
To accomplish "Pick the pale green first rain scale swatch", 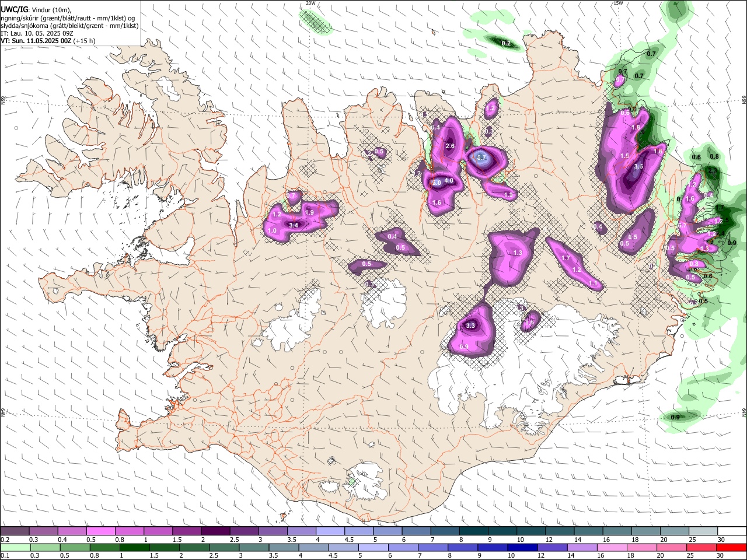I will tap(15, 548).
